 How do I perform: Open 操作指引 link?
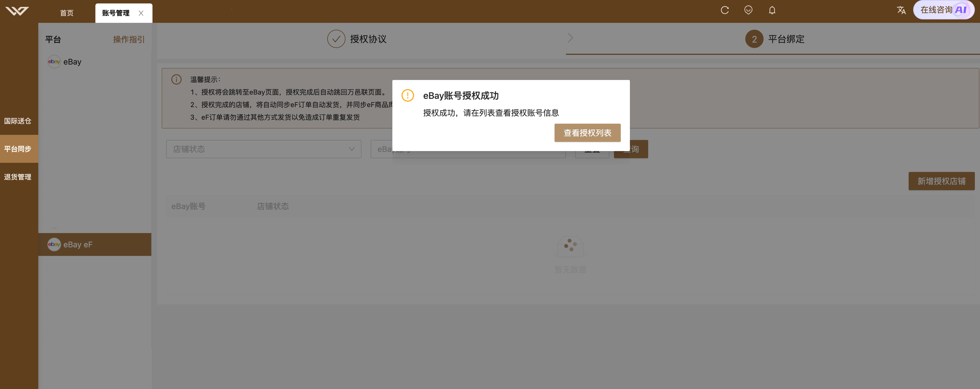pos(129,40)
